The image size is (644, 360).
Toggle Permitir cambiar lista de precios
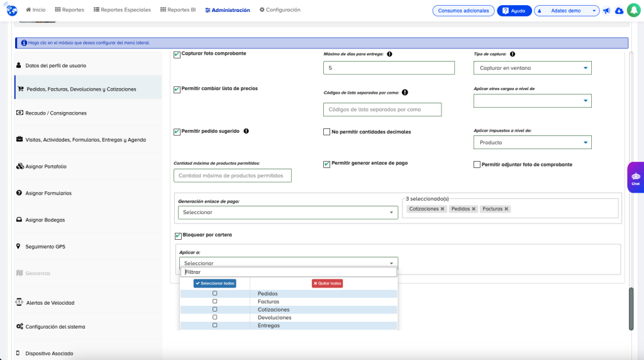click(x=177, y=89)
